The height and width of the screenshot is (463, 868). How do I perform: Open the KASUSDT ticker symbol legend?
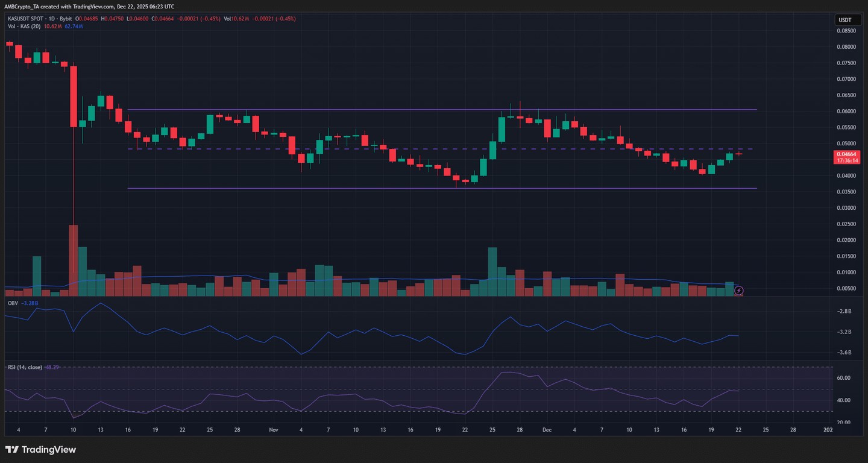coord(20,19)
